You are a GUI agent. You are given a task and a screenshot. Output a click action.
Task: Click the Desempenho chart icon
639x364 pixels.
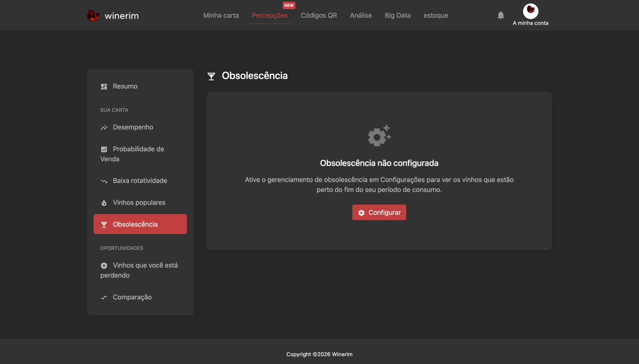pos(104,127)
